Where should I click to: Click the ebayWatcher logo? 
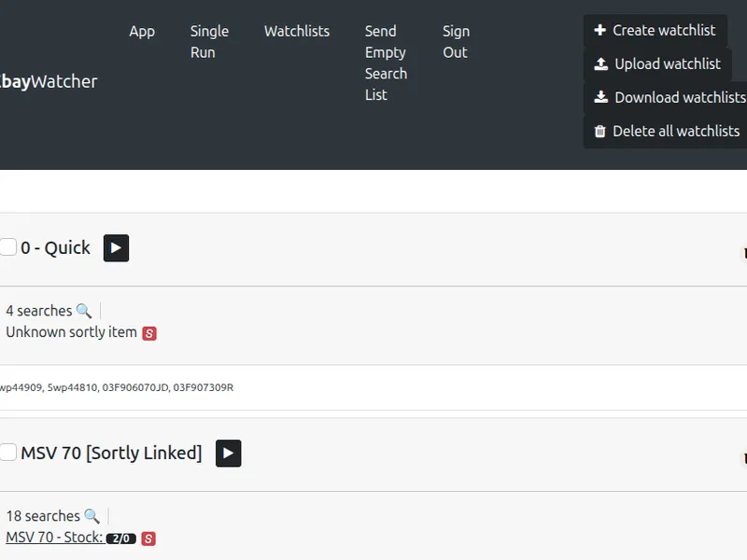tap(49, 81)
